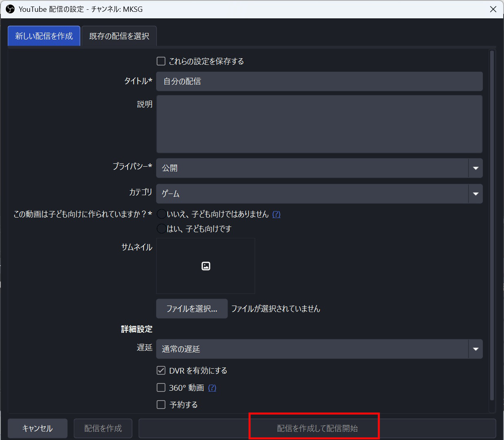The height and width of the screenshot is (440, 504).
Task: Click the vertical scrollbar of settings panel
Action: 492,224
